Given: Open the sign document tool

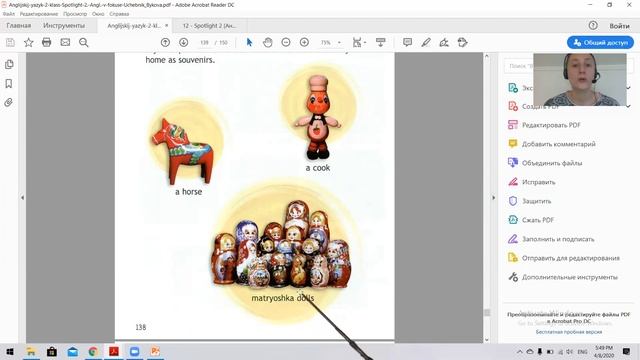Looking at the screenshot, I should [444, 42].
